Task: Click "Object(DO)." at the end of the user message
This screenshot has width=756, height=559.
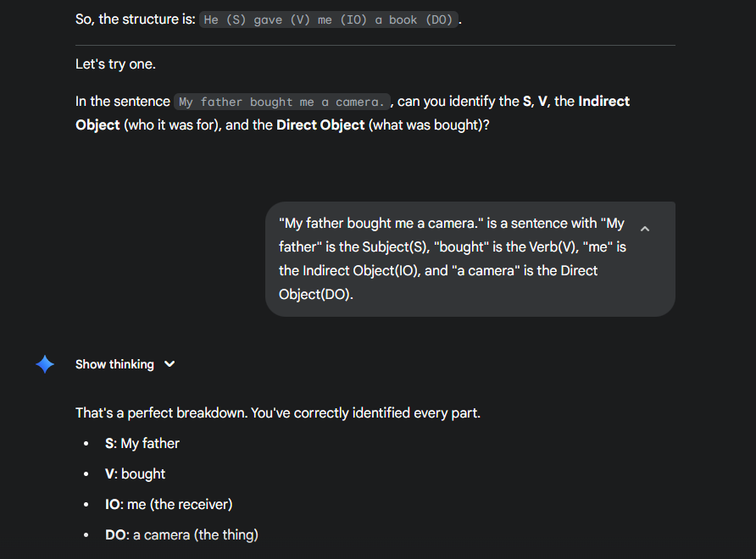Action: 315,295
